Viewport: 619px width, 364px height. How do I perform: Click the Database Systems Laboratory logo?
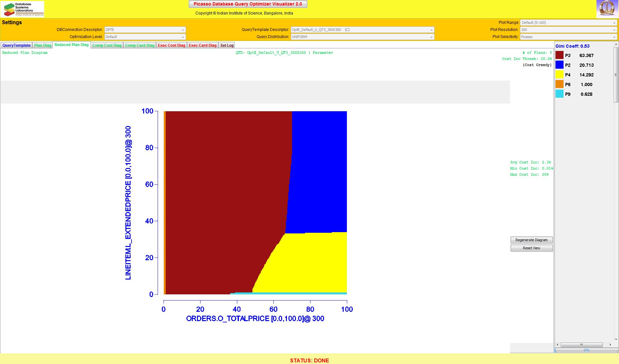(x=23, y=9)
